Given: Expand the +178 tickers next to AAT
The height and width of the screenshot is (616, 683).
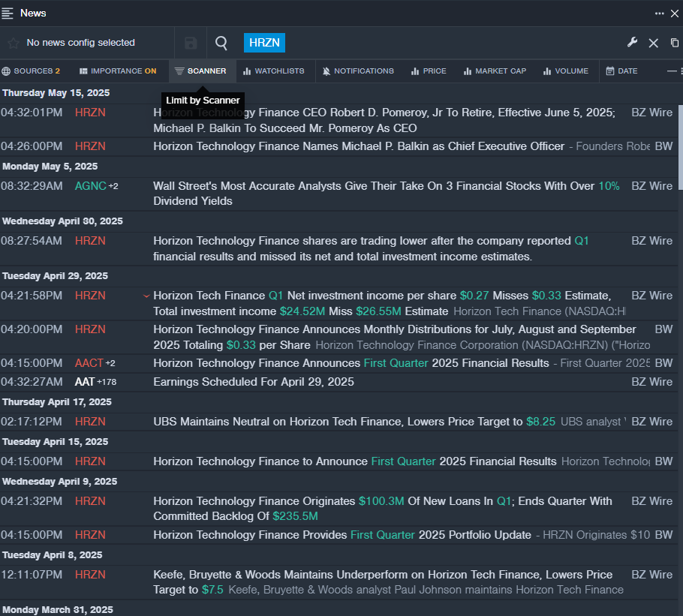Looking at the screenshot, I should coord(107,382).
